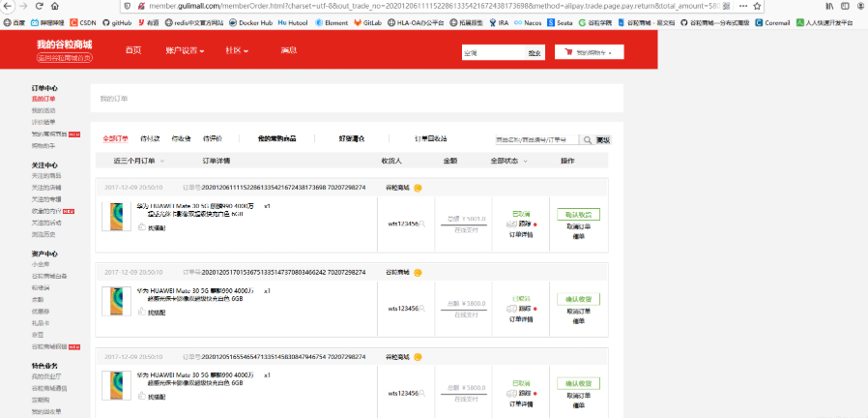Click the tracking truck icon in first order
This screenshot has height=418, width=868.
511,224
